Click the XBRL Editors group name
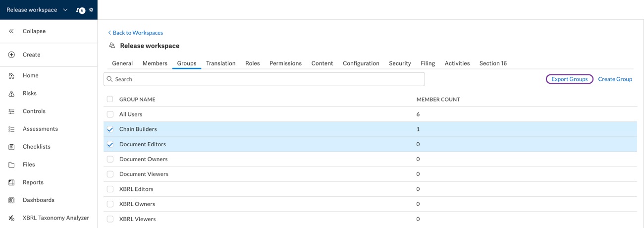 [x=136, y=189]
